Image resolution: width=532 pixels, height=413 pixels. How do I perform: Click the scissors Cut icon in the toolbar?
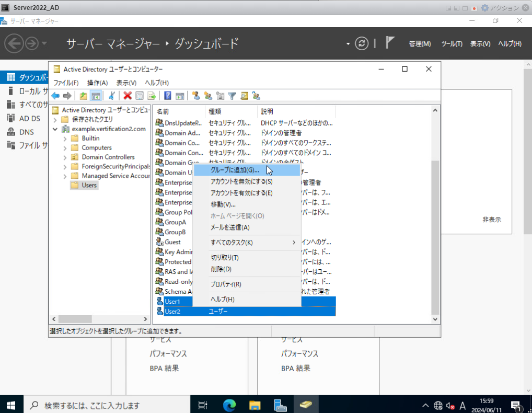112,96
